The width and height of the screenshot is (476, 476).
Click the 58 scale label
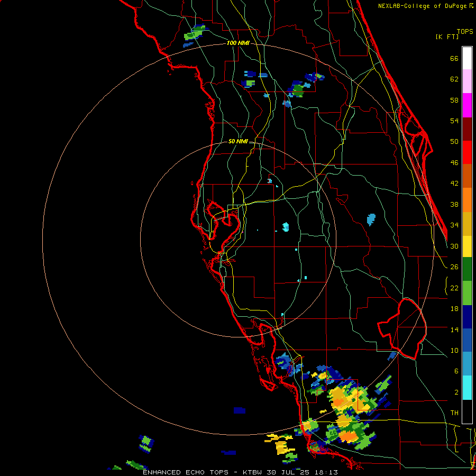pyautogui.click(x=454, y=100)
